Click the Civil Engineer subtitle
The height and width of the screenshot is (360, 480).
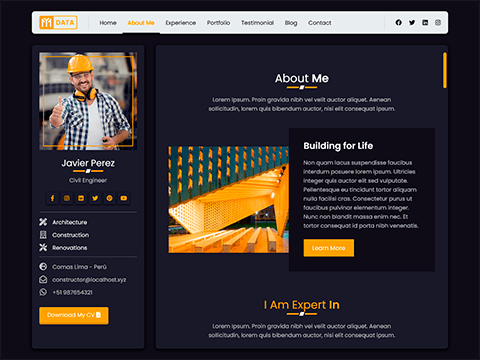point(88,180)
